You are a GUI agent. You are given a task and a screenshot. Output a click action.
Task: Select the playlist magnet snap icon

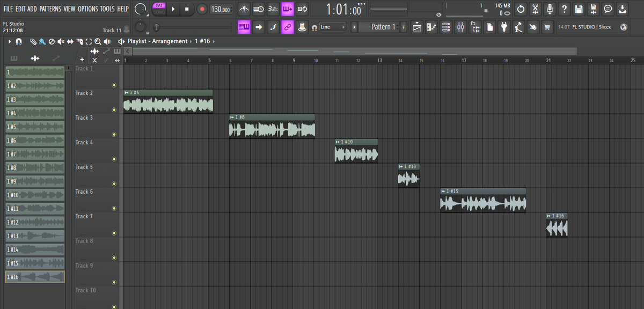click(x=19, y=41)
